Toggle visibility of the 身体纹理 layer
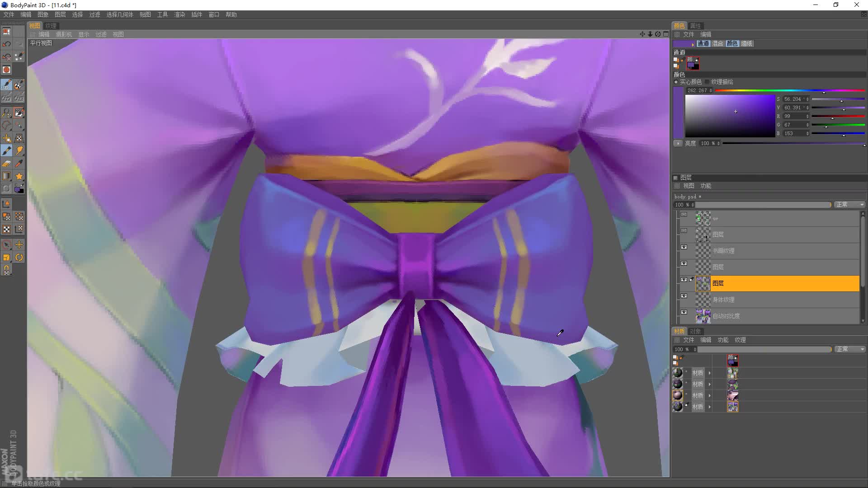This screenshot has width=868, height=488. pyautogui.click(x=684, y=296)
